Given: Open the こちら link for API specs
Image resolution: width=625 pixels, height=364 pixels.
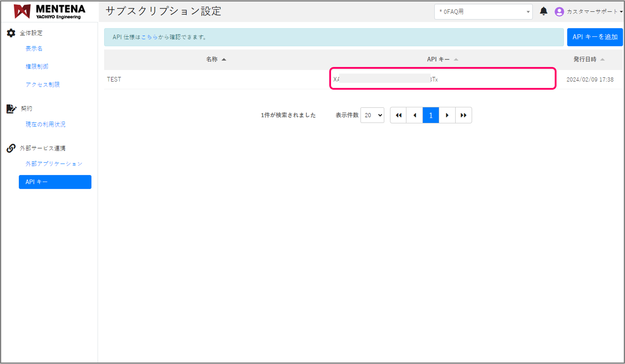Looking at the screenshot, I should (149, 37).
